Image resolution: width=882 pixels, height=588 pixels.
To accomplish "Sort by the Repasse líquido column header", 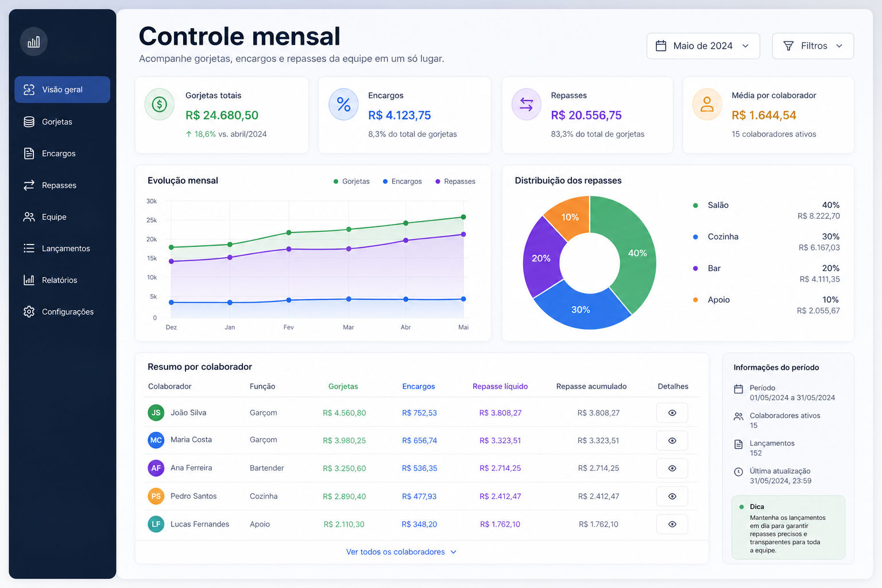I will (500, 386).
